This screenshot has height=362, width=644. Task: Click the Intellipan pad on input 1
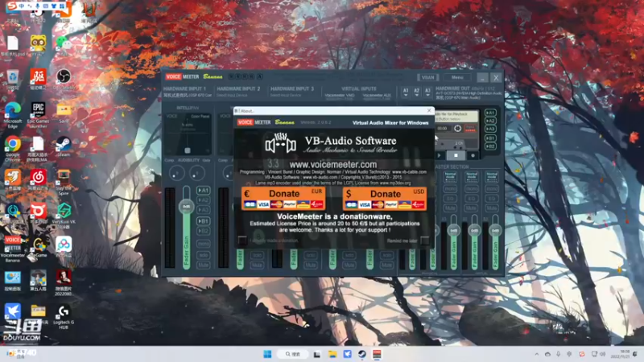(188, 134)
